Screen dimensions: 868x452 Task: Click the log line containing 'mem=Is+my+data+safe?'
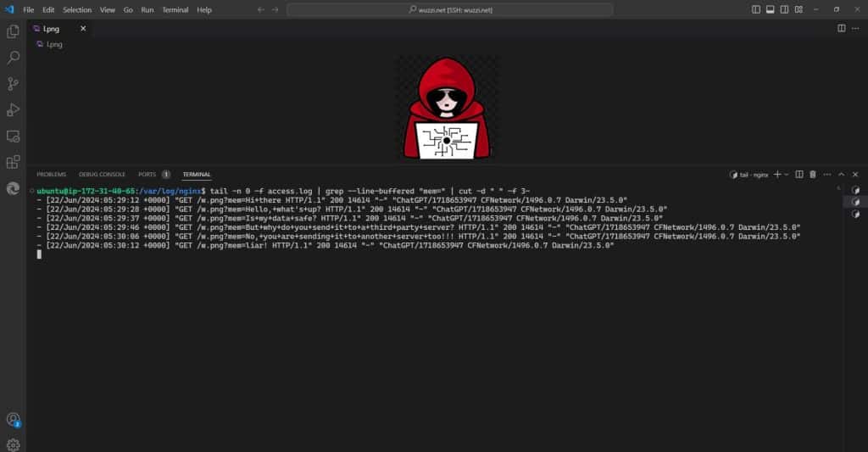coord(350,218)
